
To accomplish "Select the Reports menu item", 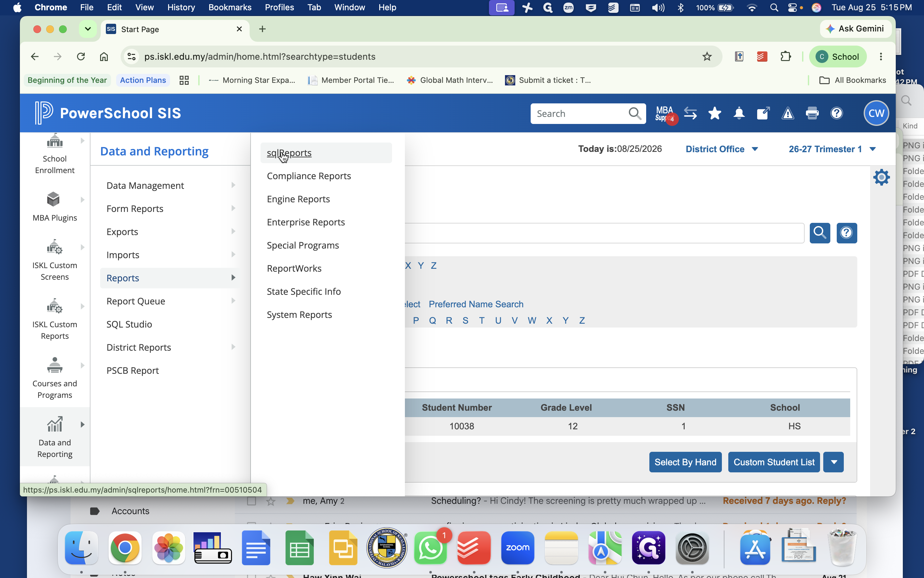I will point(170,278).
